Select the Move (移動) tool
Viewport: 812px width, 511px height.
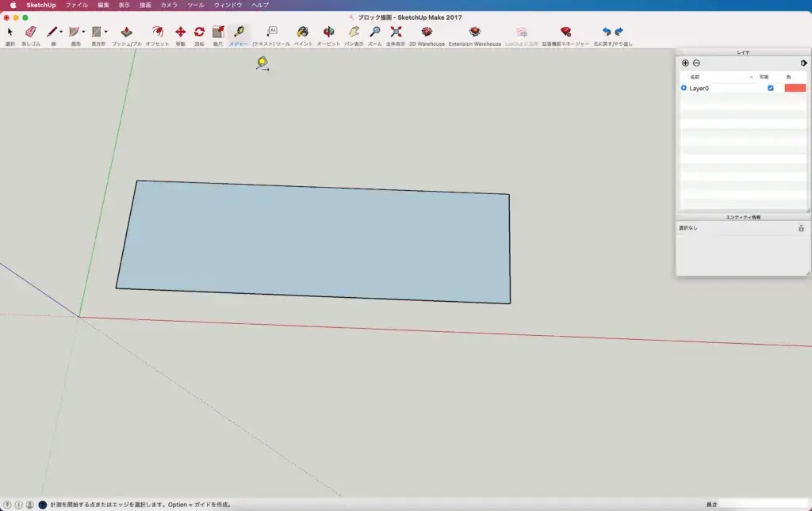[x=180, y=32]
